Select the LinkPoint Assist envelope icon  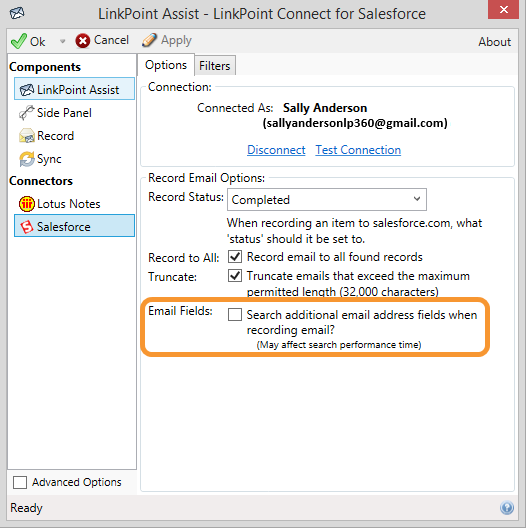pyautogui.click(x=27, y=90)
